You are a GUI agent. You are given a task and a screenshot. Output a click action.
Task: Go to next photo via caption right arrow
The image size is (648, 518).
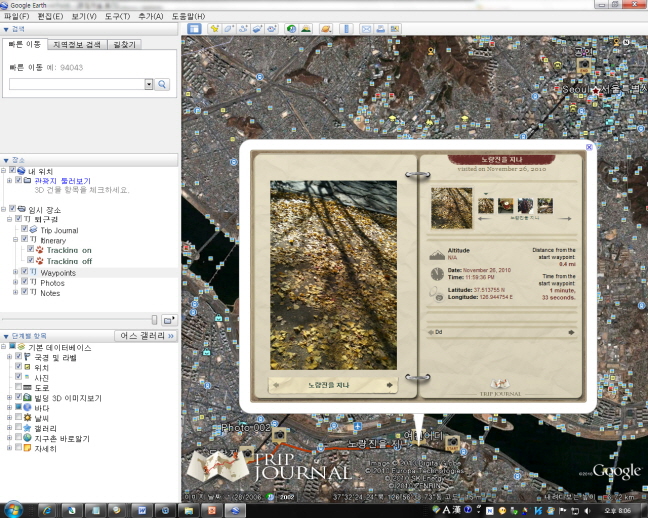coord(389,385)
